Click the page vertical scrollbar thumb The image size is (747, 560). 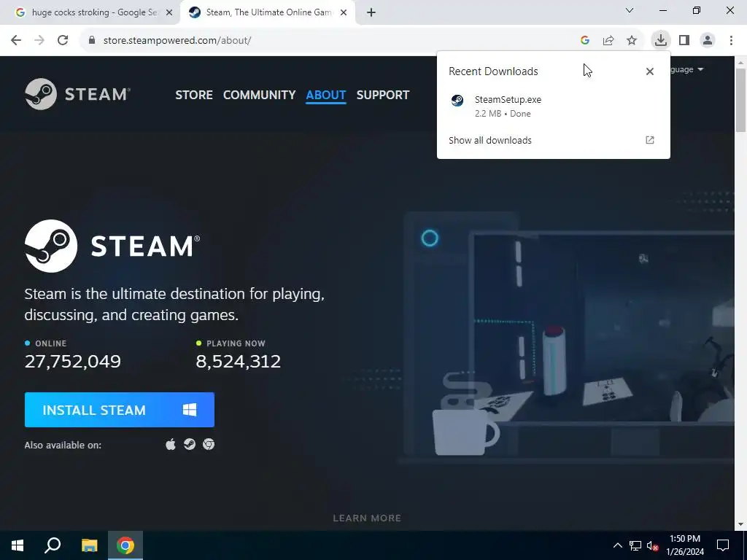740,100
